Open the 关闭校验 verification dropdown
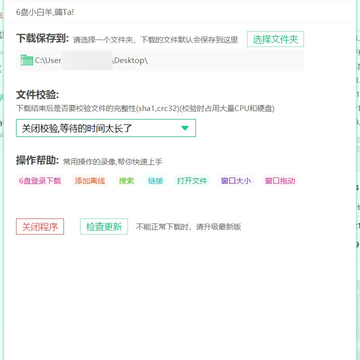 coord(106,128)
